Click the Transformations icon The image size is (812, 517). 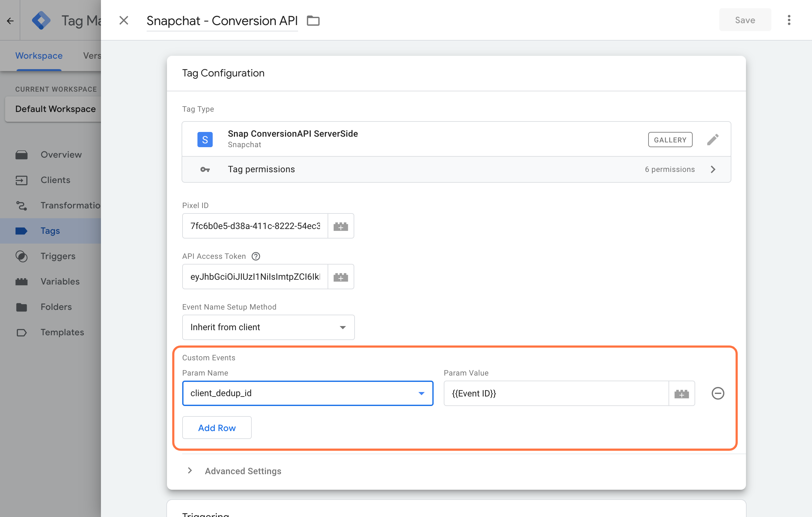[x=22, y=206]
